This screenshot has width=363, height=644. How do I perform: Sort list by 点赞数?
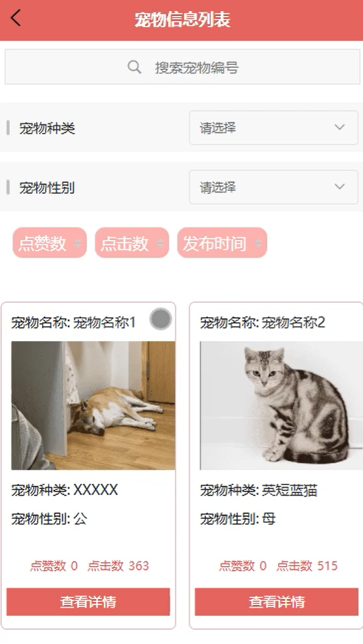[50, 243]
